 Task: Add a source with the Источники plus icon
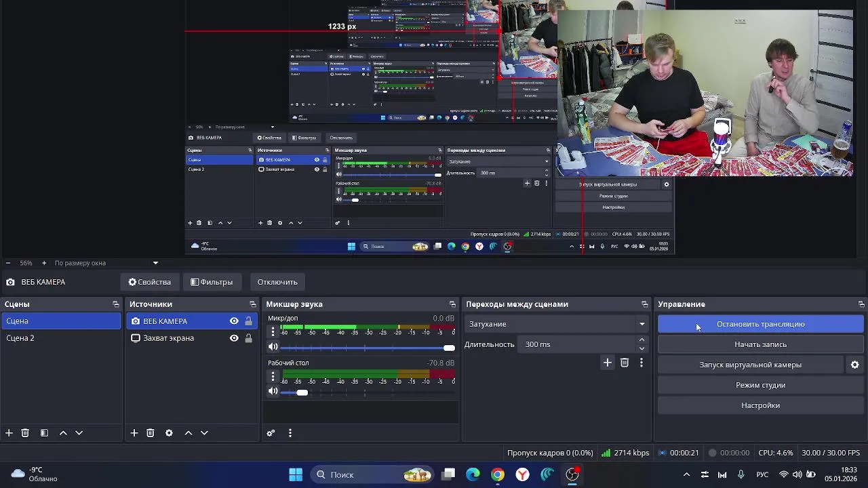(134, 432)
